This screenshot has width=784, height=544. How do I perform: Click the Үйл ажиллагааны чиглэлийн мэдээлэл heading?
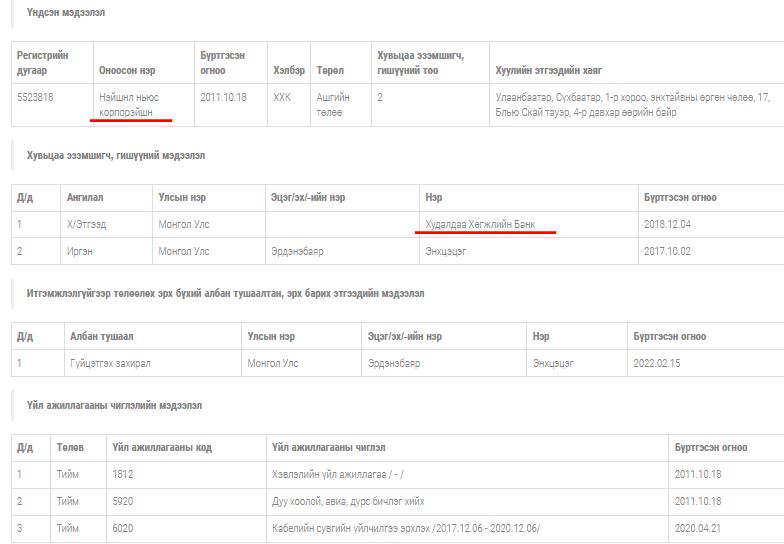[x=114, y=405]
